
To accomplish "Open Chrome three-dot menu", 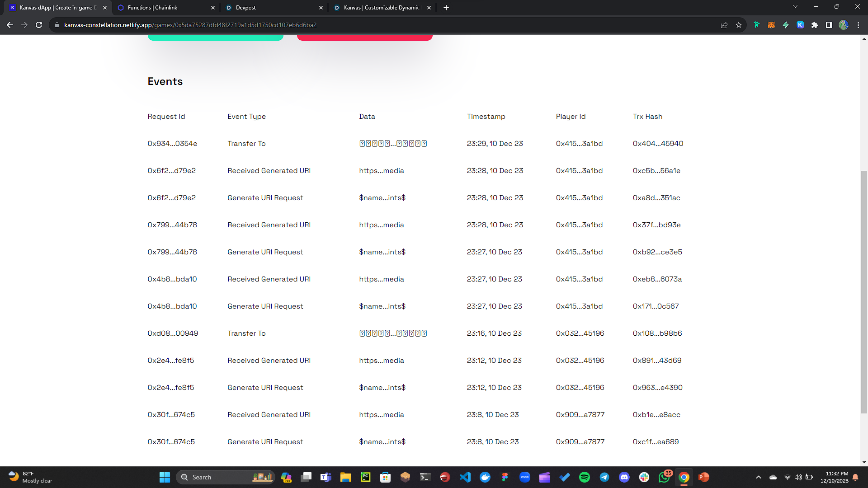I will 858,25.
